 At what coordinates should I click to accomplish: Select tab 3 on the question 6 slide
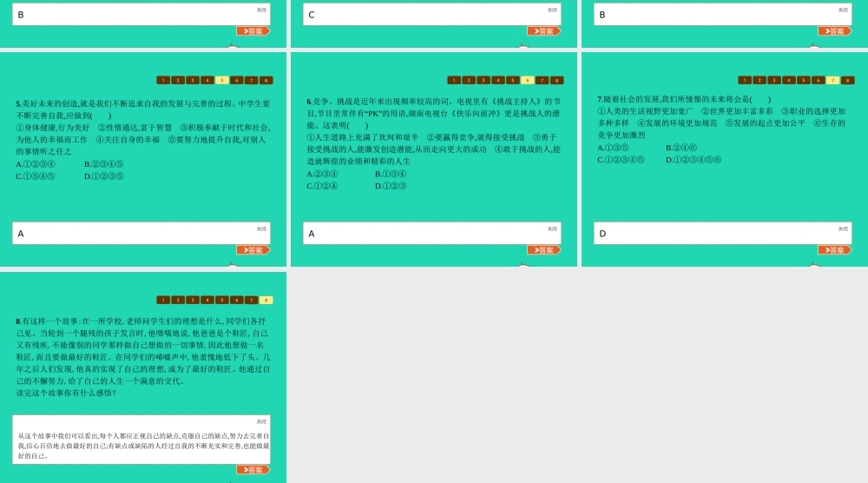[x=483, y=80]
